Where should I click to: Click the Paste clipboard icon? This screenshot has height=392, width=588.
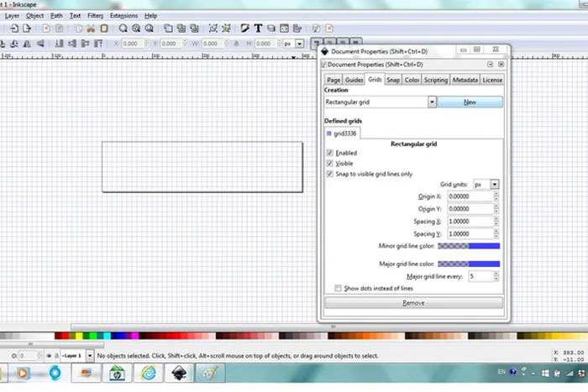point(103,29)
